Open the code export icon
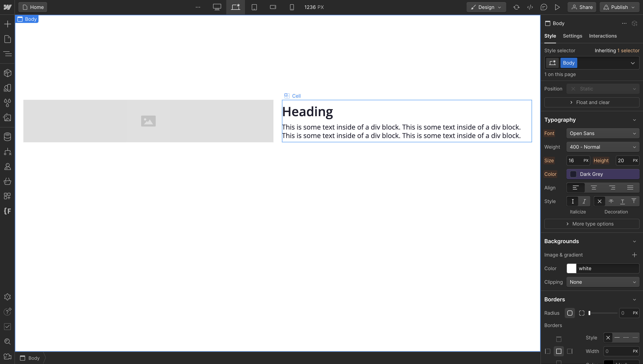Viewport: 643px width, 364px height. click(530, 7)
